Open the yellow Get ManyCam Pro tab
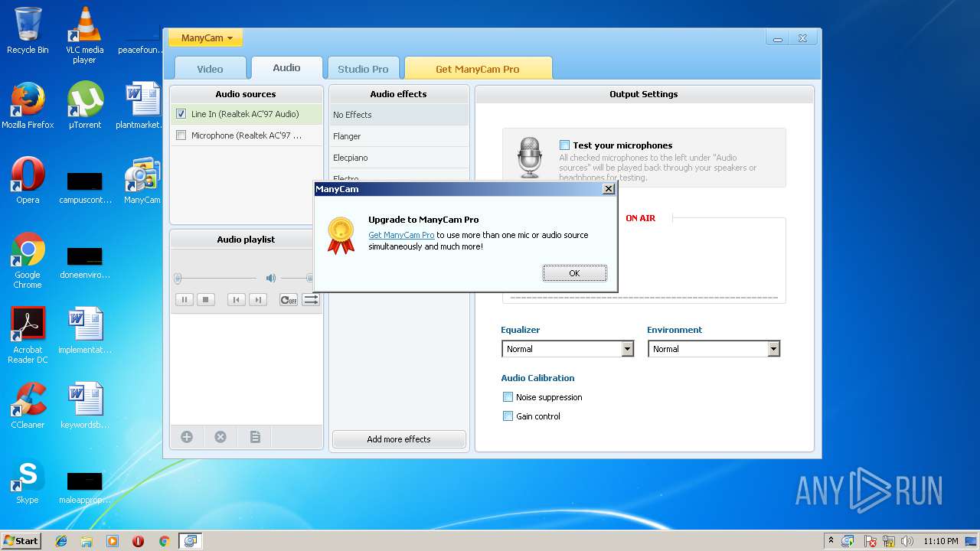This screenshot has width=980, height=551. pos(478,68)
